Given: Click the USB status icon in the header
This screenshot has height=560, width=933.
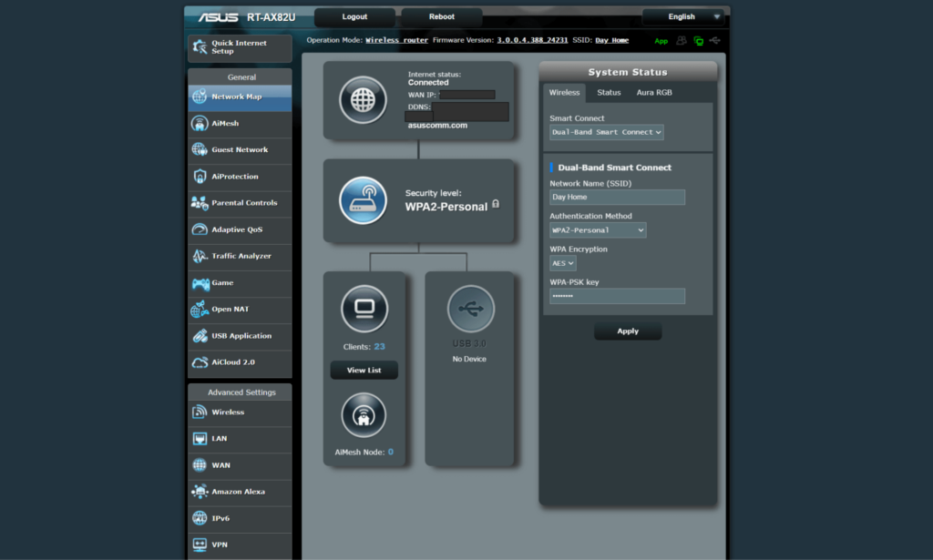Looking at the screenshot, I should pos(714,40).
